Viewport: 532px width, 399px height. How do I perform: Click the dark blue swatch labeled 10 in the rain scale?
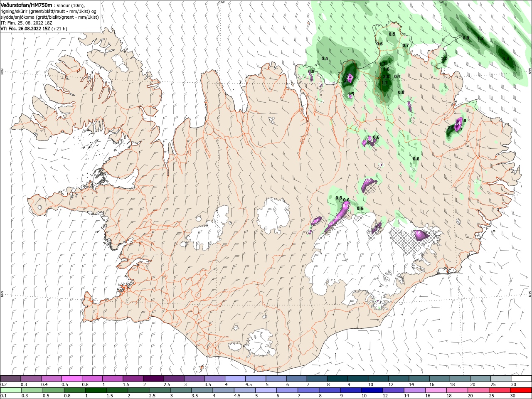[x=371, y=390]
